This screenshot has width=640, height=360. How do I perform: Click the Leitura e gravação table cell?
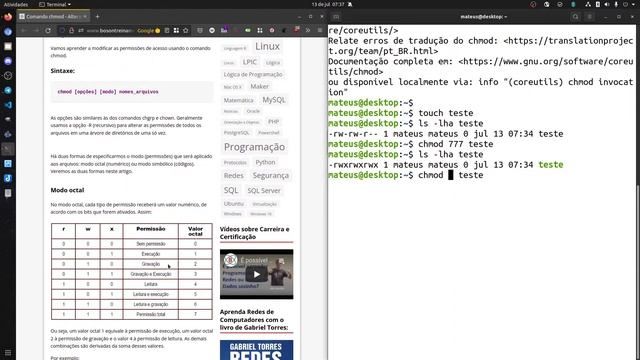click(151, 304)
